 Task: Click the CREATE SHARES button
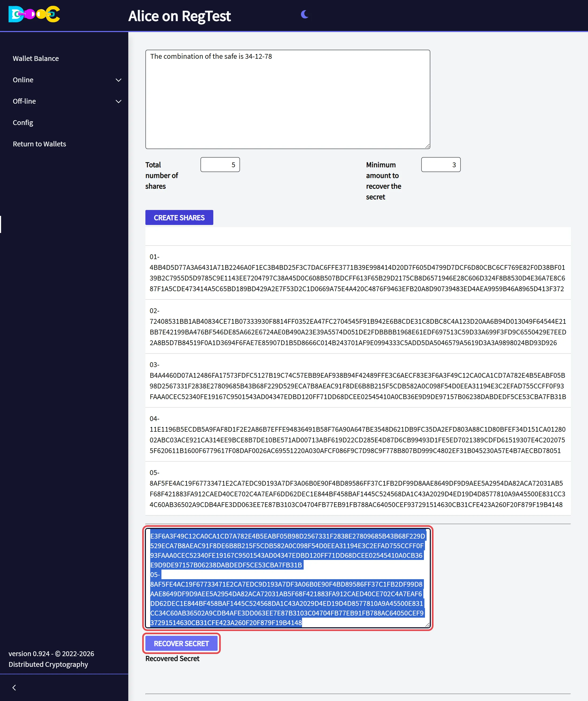179,218
